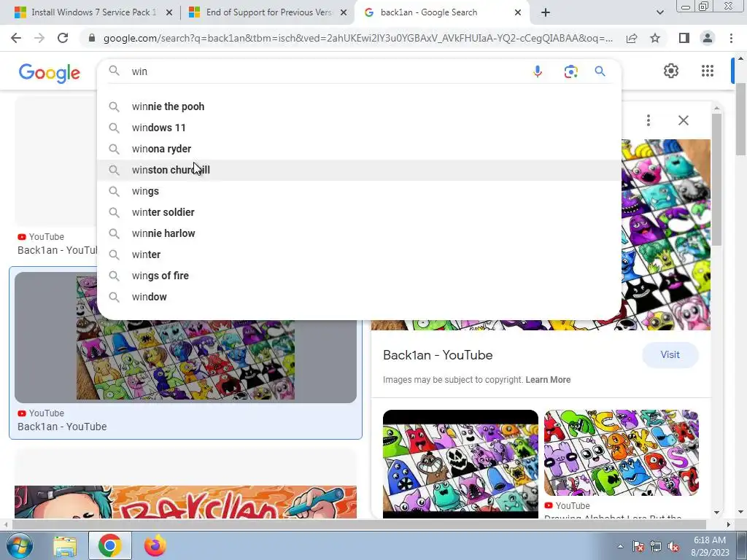Choose the plain winter suggestion
Image resolution: width=747 pixels, height=560 pixels.
tap(359, 254)
